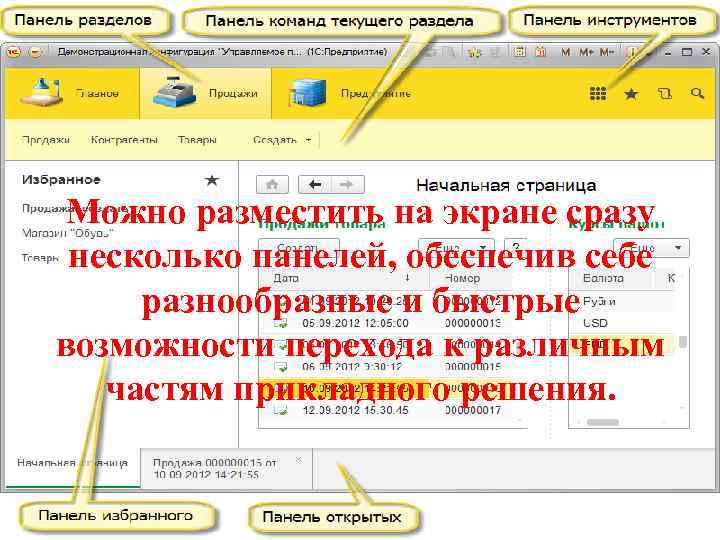Open the round main menu button
The width and height of the screenshot is (720, 540).
tap(35, 52)
